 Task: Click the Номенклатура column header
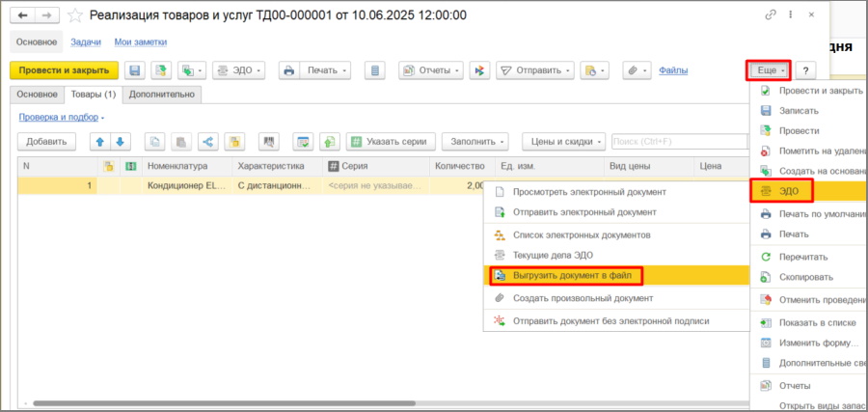tap(187, 166)
